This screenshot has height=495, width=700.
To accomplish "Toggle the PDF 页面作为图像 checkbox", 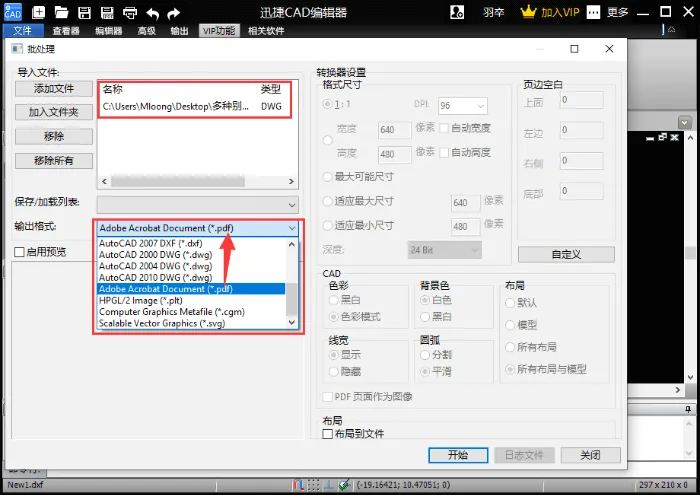I will 327,397.
